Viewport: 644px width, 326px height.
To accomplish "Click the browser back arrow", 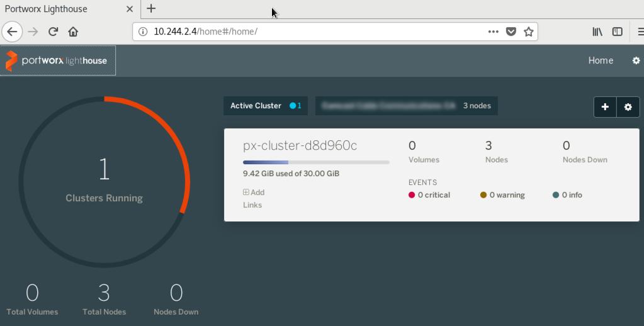I will point(12,31).
